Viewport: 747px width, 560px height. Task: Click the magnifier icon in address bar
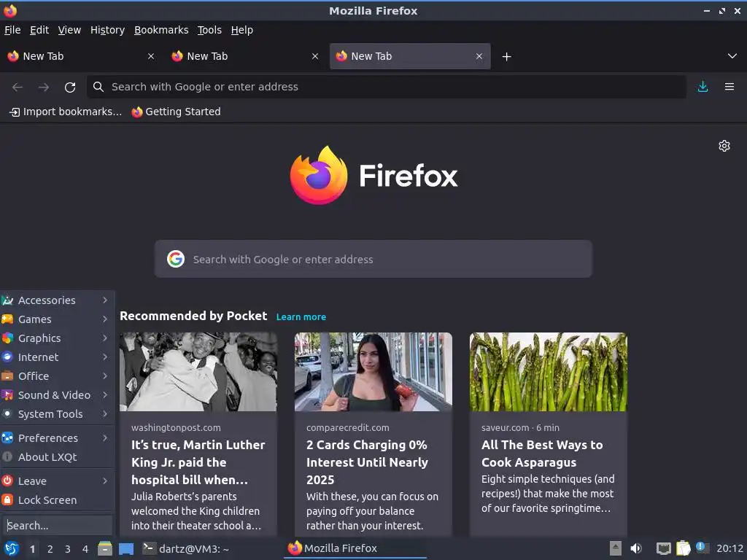pyautogui.click(x=98, y=87)
